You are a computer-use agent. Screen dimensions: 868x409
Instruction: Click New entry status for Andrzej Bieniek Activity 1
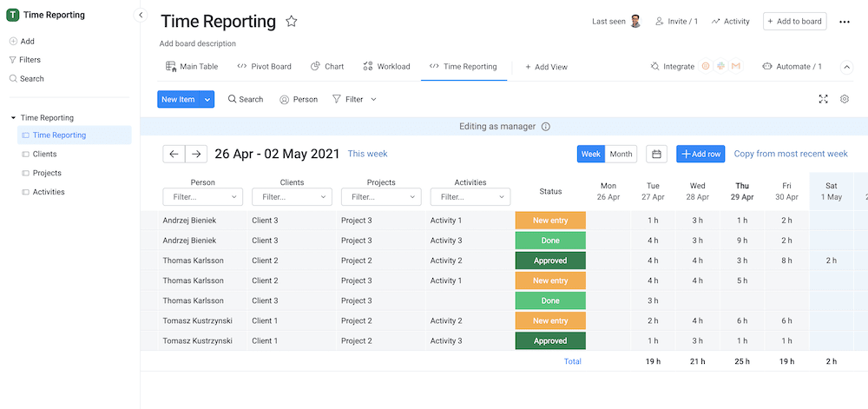pos(550,221)
